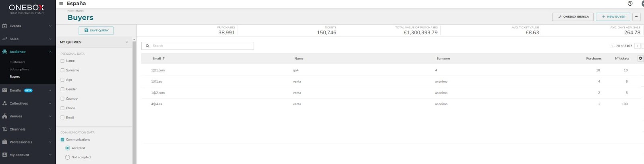The width and height of the screenshot is (644, 164).
Task: Click the more options ellipsis button
Action: (636, 16)
